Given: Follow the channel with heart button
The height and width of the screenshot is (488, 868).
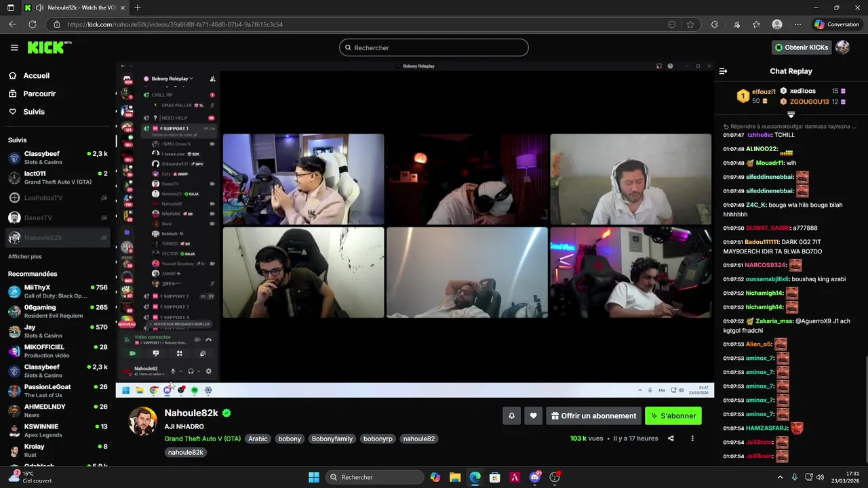Looking at the screenshot, I should click(x=533, y=416).
